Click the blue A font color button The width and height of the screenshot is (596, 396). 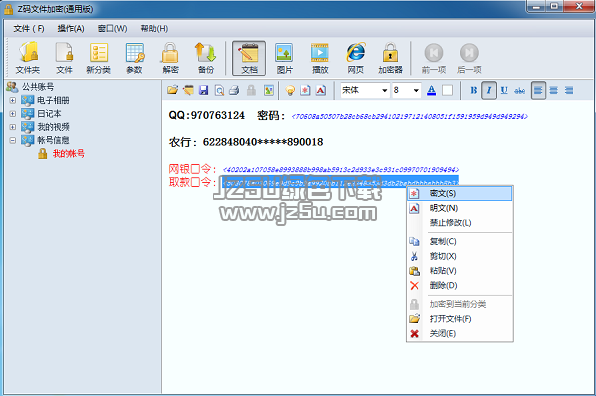pos(431,90)
